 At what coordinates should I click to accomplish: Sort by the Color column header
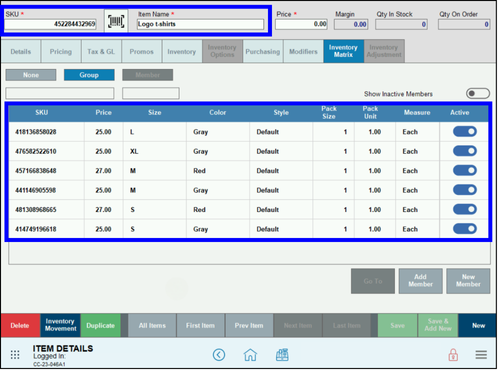(218, 113)
